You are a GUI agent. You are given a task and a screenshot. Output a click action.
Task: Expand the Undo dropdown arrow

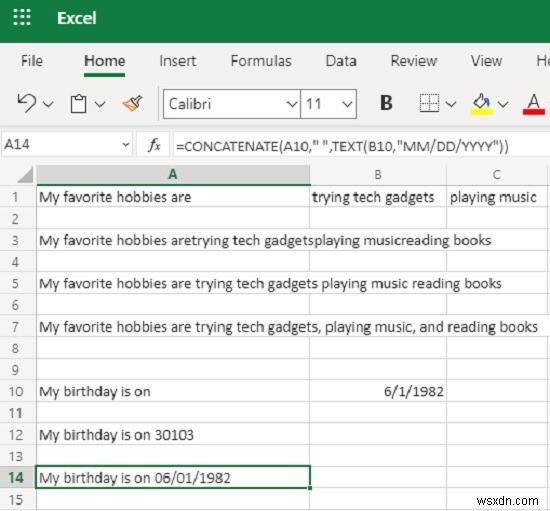pyautogui.click(x=48, y=104)
